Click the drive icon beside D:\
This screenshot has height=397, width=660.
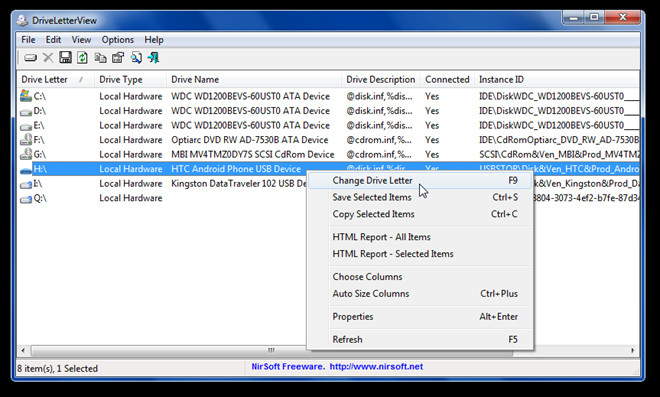(x=26, y=112)
